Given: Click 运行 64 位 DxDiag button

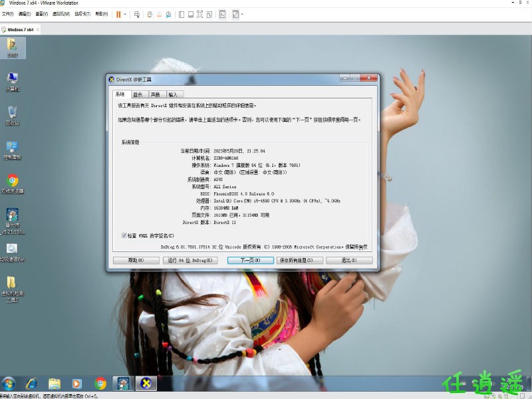Looking at the screenshot, I should pos(190,260).
